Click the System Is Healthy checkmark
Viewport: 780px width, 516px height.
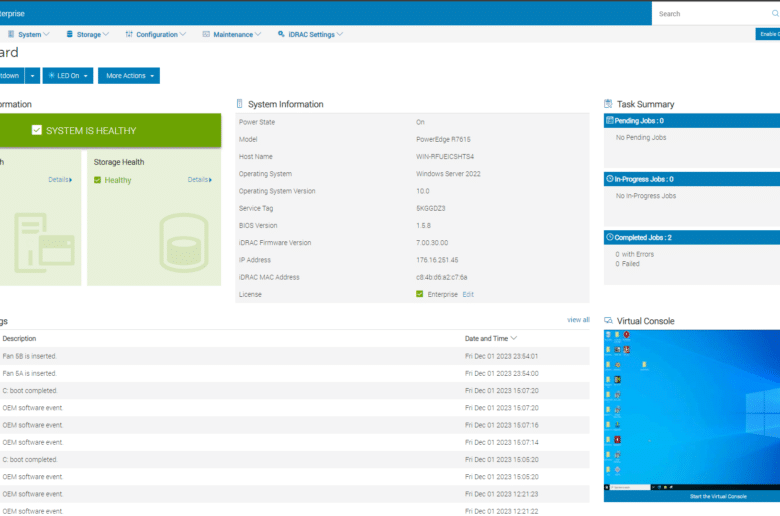(36, 130)
